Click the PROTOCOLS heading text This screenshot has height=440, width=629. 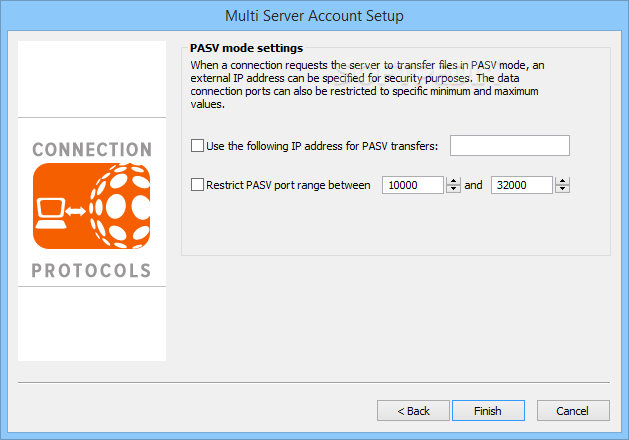coord(91,271)
